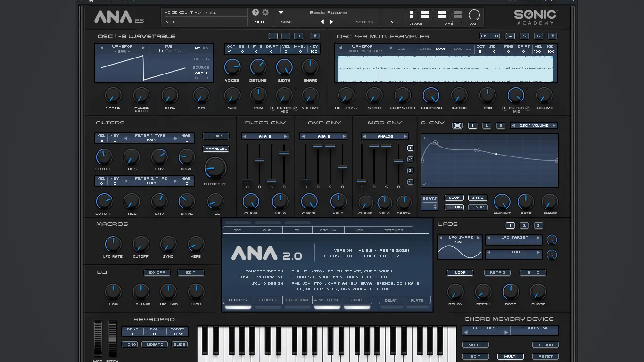The image size is (644, 362).
Task: Click the first LFO target amount knob
Action: point(552,240)
